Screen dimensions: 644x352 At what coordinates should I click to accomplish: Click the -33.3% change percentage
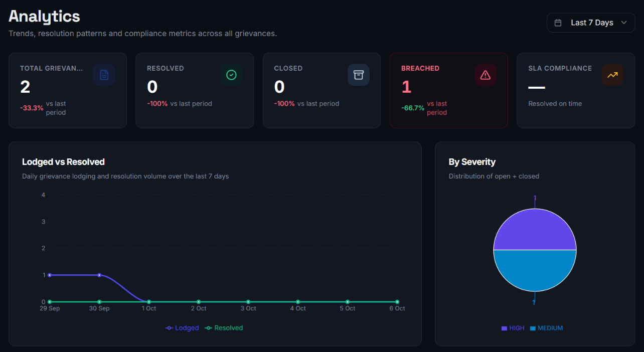(x=32, y=108)
